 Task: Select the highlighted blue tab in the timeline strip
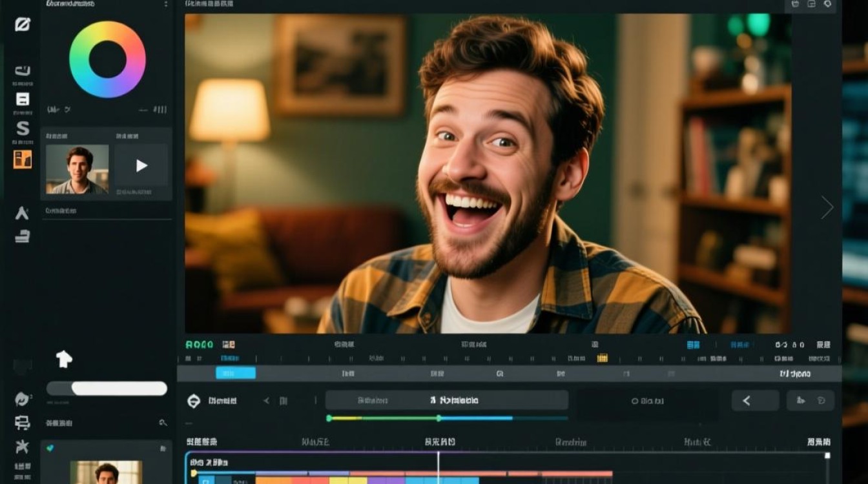point(236,373)
